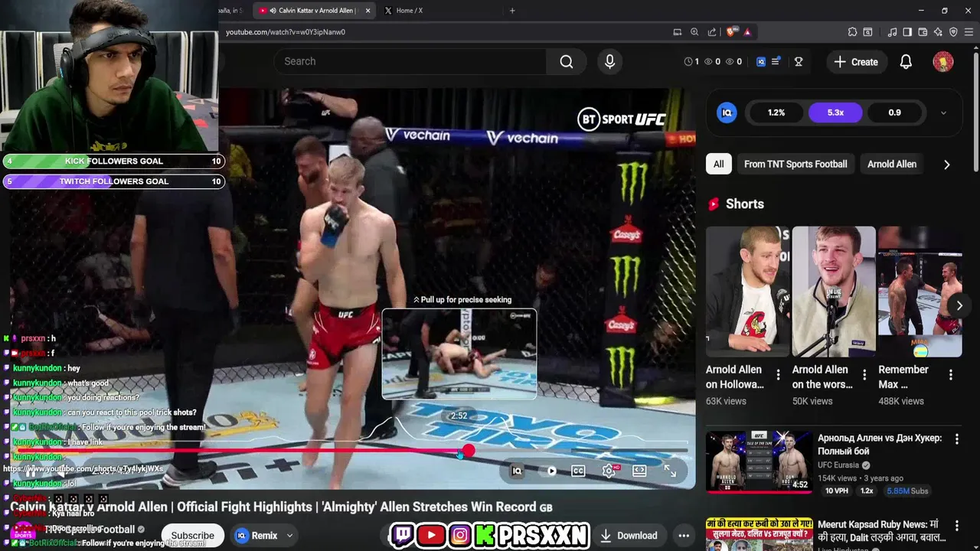Screen dimensions: 980x551
Task: Expand the vidIQ stats panel chevron
Action: click(x=943, y=112)
